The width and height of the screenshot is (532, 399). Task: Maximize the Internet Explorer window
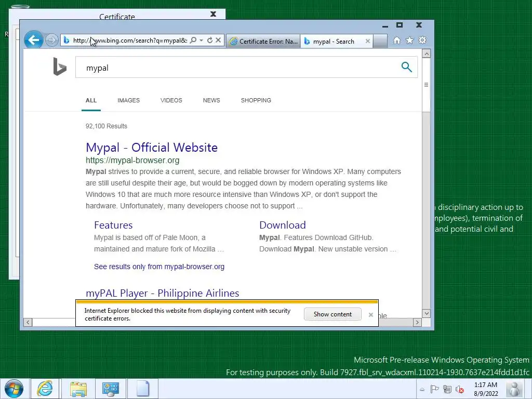(400, 25)
